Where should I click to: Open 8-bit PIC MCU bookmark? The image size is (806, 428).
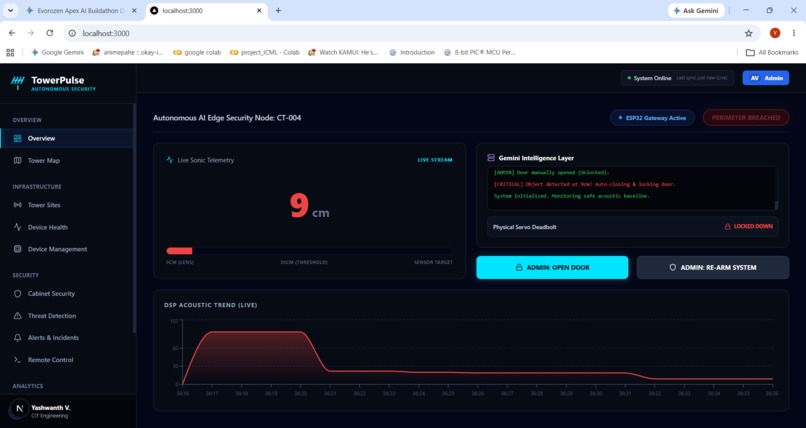(479, 52)
